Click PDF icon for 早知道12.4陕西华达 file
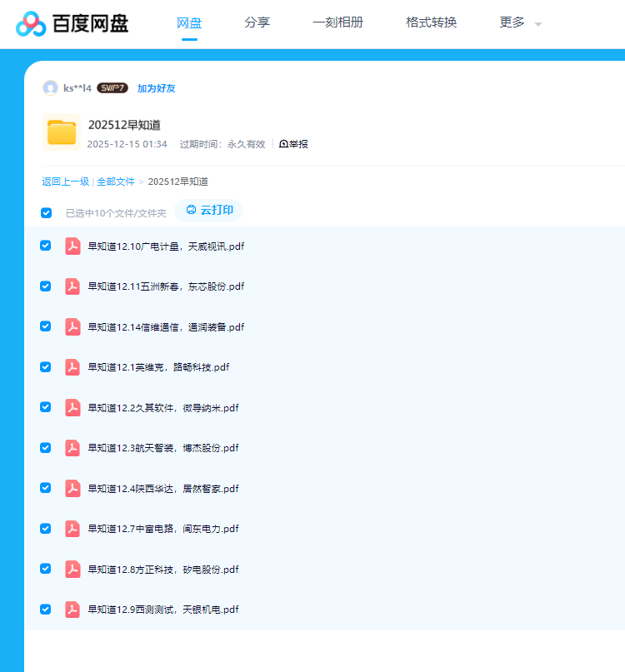625x672 pixels. [72, 489]
